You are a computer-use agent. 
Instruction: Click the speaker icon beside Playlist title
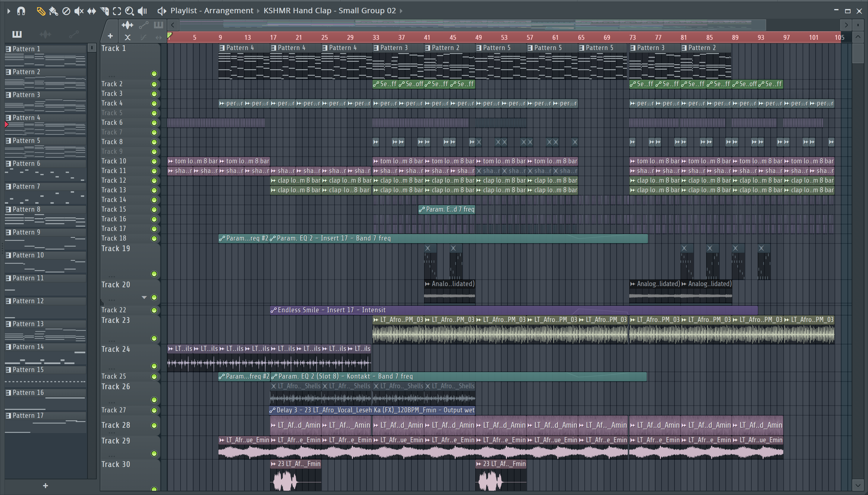(x=162, y=11)
